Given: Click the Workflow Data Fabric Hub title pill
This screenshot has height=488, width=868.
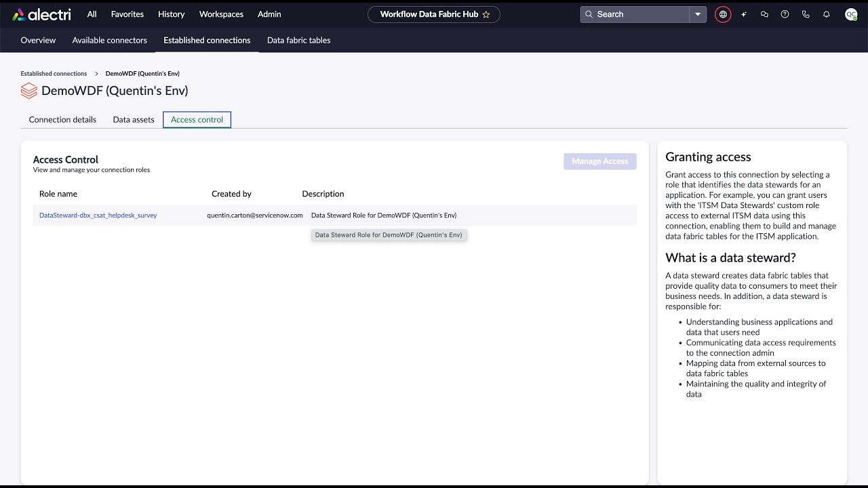Looking at the screenshot, I should 434,14.
